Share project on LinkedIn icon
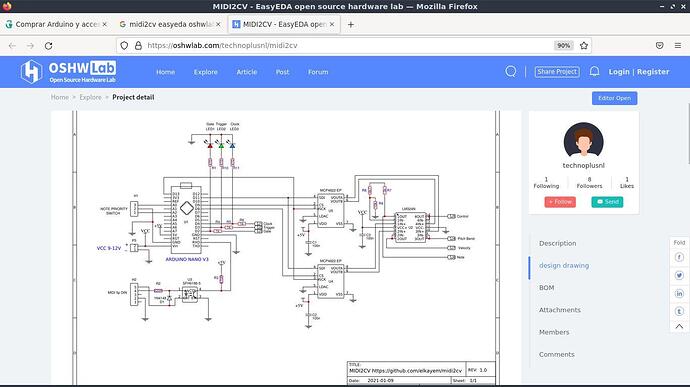The width and height of the screenshot is (690, 387). click(679, 294)
